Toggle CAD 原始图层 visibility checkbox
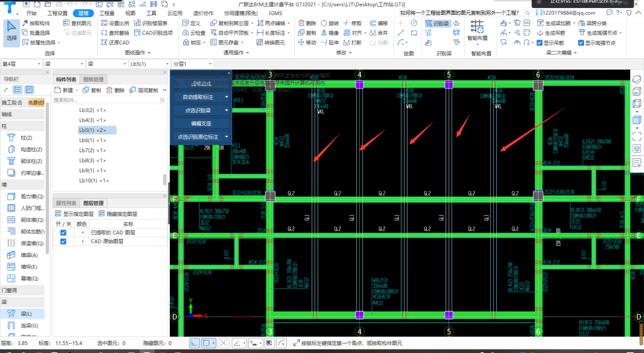This screenshot has height=353, width=644. coord(63,241)
